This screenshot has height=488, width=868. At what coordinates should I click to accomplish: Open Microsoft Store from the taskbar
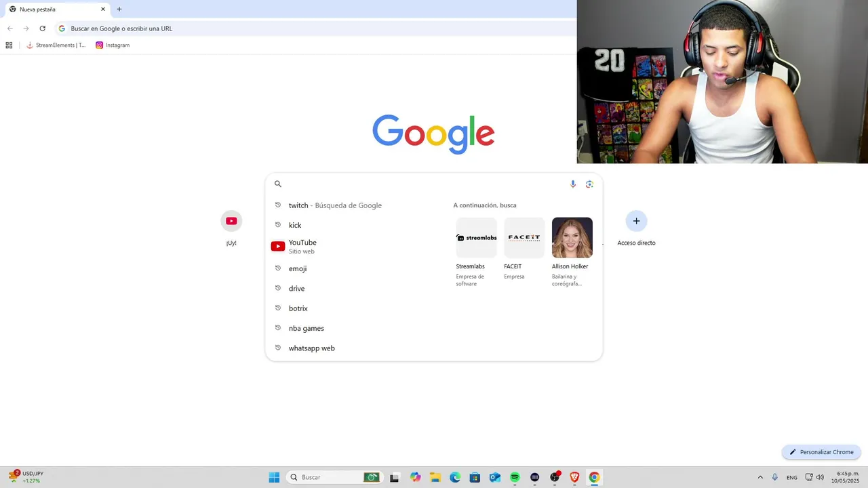pyautogui.click(x=475, y=477)
